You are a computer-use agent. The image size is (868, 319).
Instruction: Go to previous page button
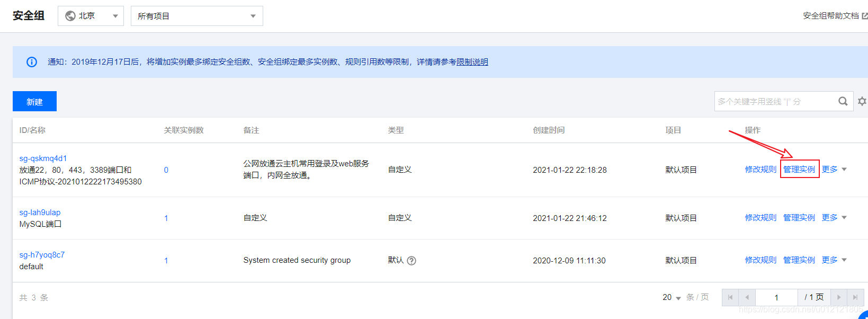click(747, 297)
